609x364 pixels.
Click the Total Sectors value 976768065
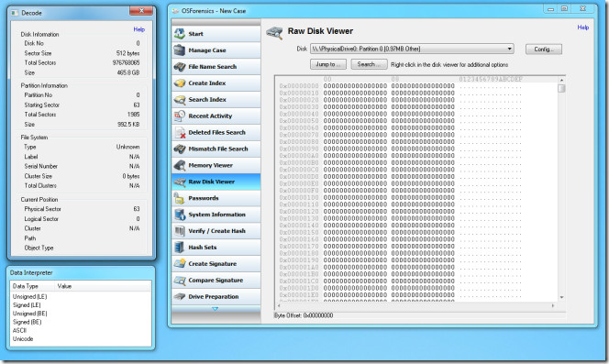pyautogui.click(x=126, y=62)
